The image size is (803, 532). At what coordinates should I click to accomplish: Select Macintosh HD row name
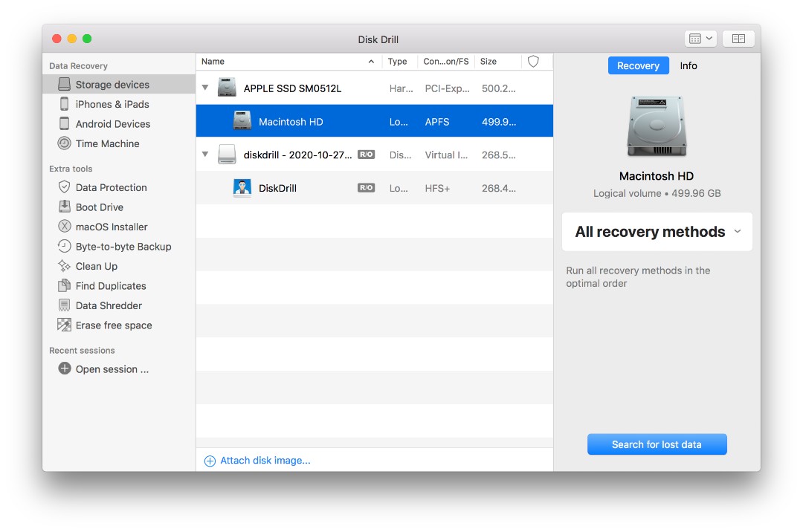[291, 122]
